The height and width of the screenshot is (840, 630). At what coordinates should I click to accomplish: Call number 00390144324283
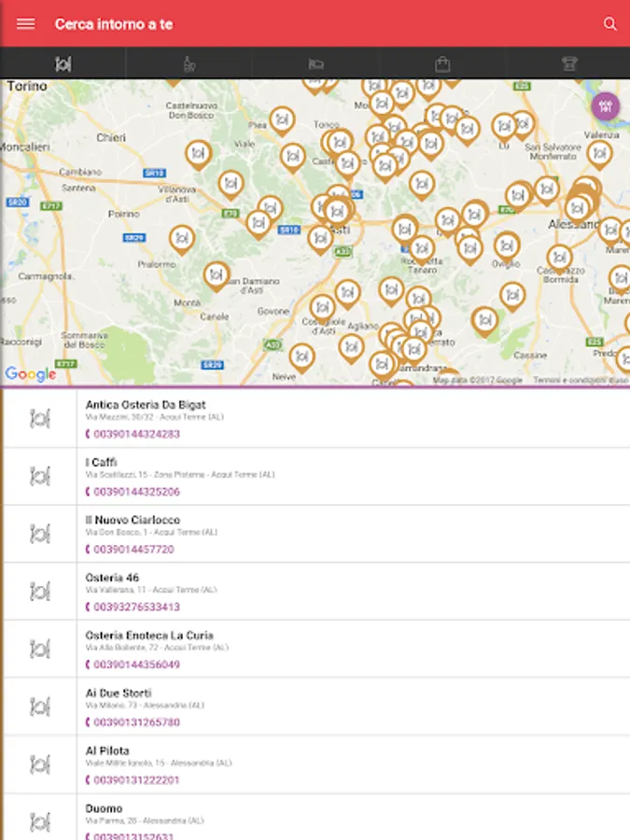[x=133, y=434]
